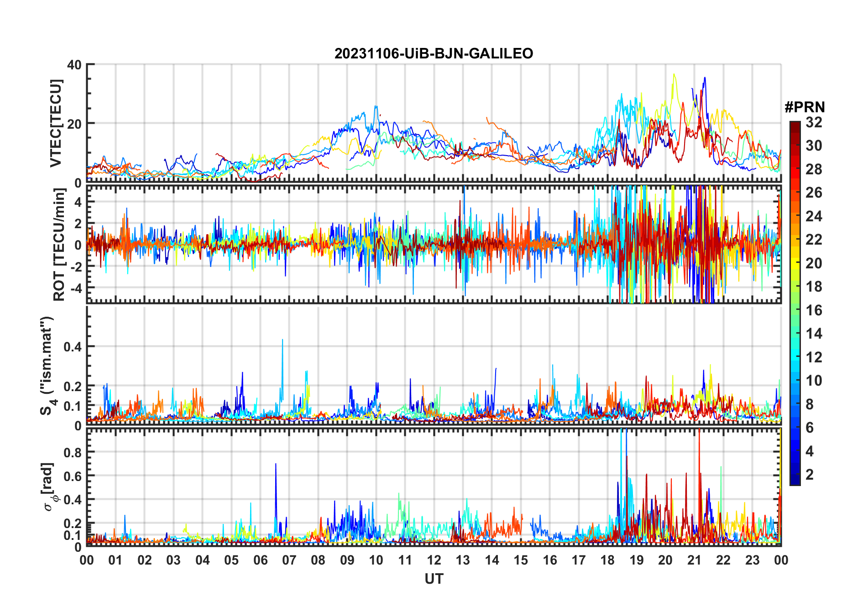
Task: Click colorbar tick label 8
Action: 810,404
